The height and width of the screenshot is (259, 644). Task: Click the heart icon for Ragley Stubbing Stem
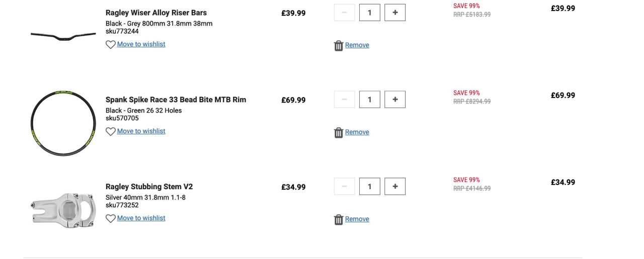coord(111,219)
